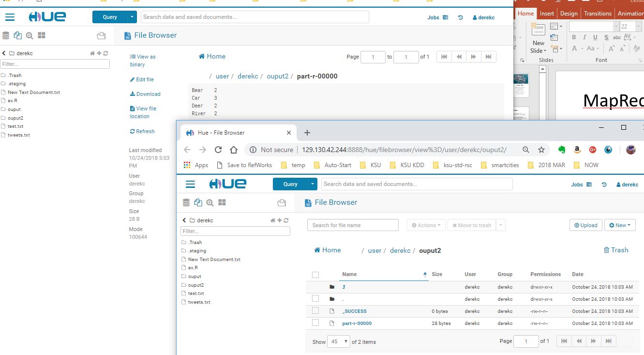
Task: Click the Home icon in the breadcrumb path
Action: click(328, 250)
